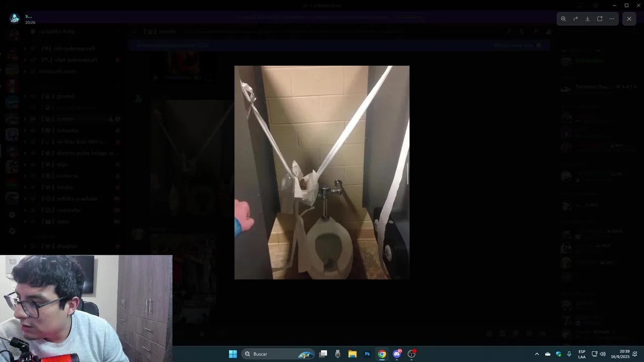Switch to Google Chrome on the taskbar

382,354
